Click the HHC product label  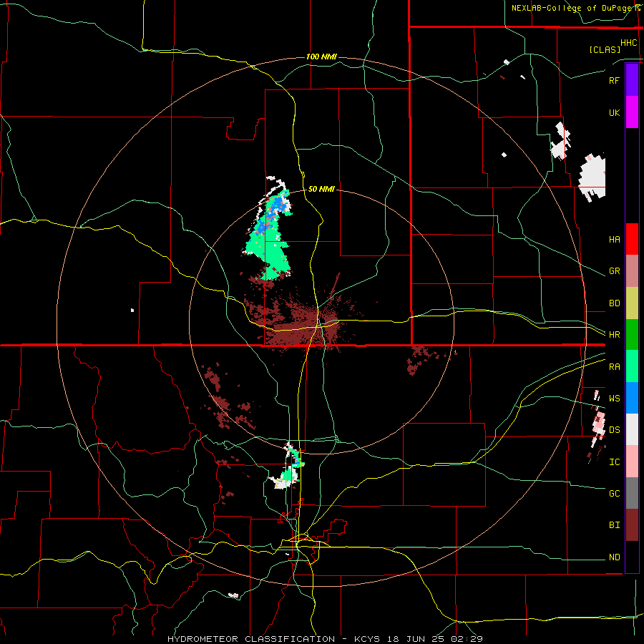[x=629, y=43]
